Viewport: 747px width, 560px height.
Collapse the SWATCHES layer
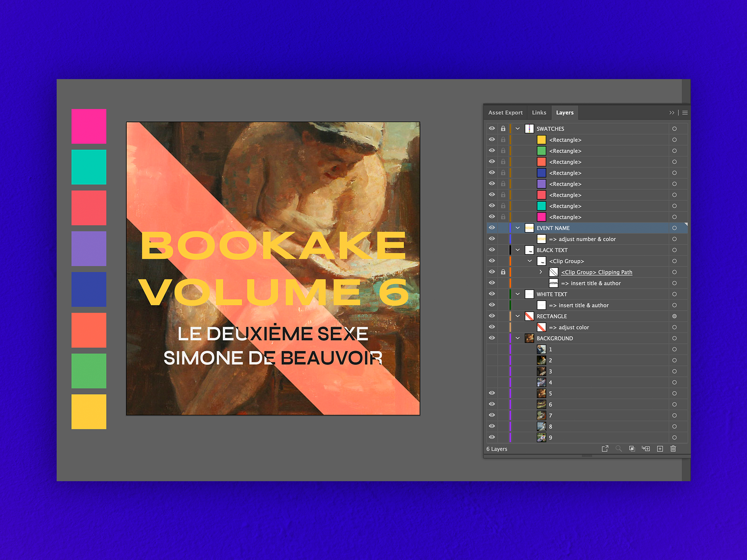coord(517,129)
